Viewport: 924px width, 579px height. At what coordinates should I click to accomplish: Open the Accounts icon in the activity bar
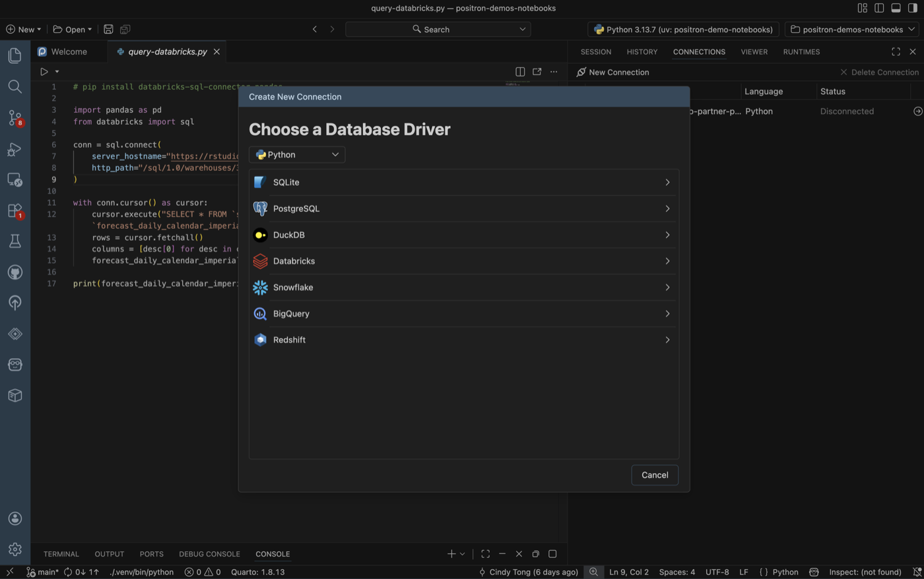click(x=15, y=518)
